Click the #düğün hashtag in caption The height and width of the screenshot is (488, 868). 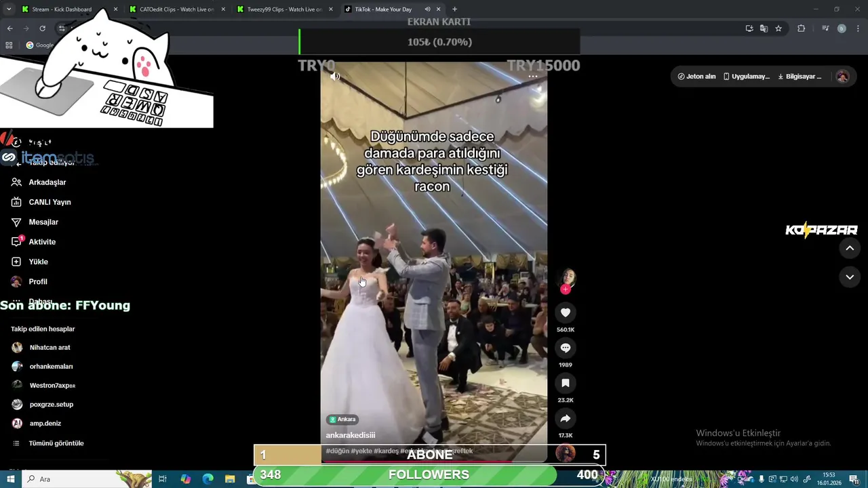point(337,451)
